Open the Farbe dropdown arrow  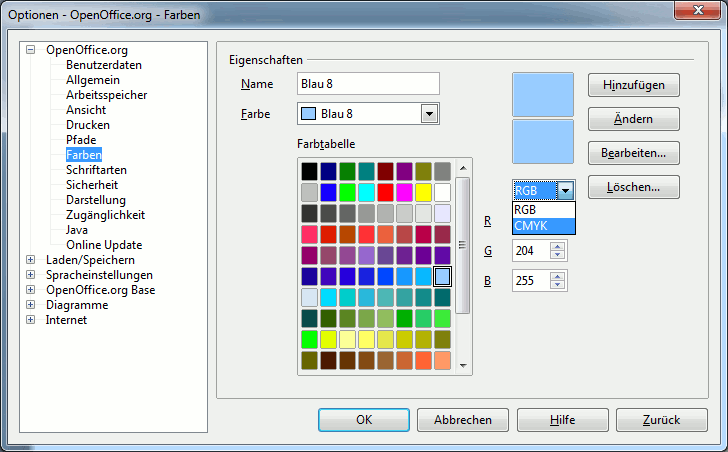pos(429,114)
